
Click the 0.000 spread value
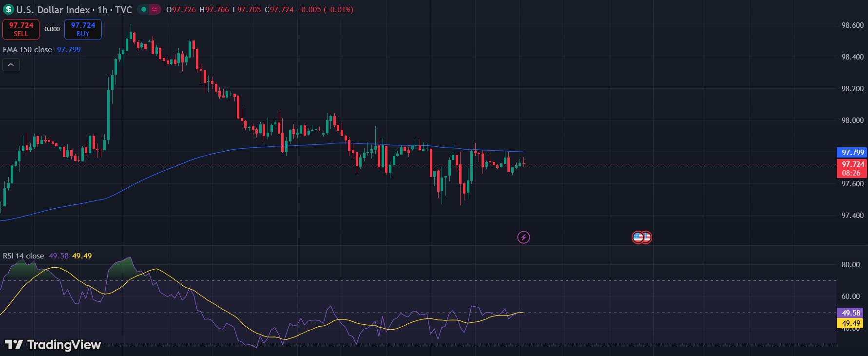click(52, 29)
